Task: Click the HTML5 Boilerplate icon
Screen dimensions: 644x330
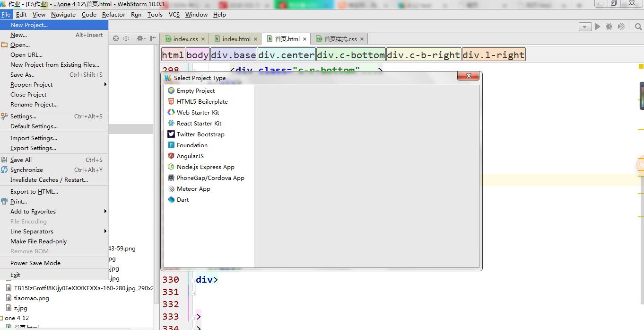Action: click(x=171, y=101)
